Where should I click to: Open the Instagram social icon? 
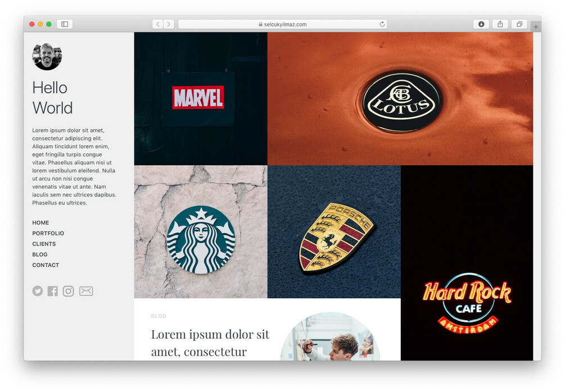click(x=68, y=291)
